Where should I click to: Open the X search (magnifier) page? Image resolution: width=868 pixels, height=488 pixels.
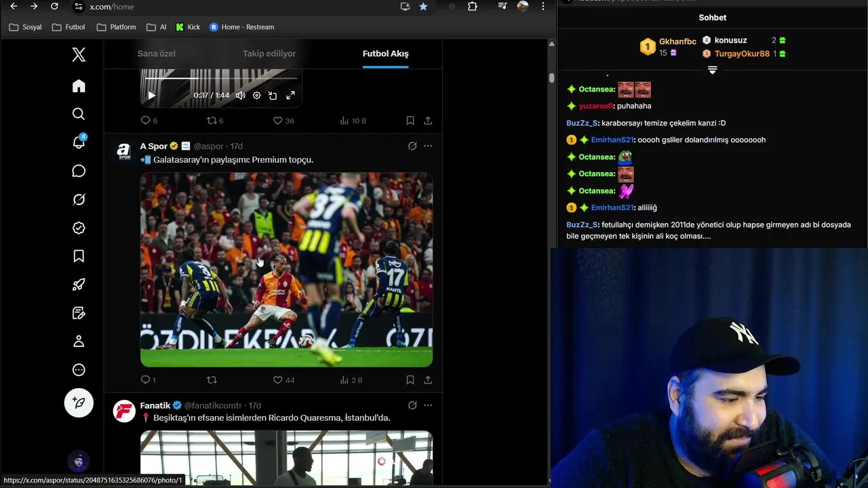79,114
